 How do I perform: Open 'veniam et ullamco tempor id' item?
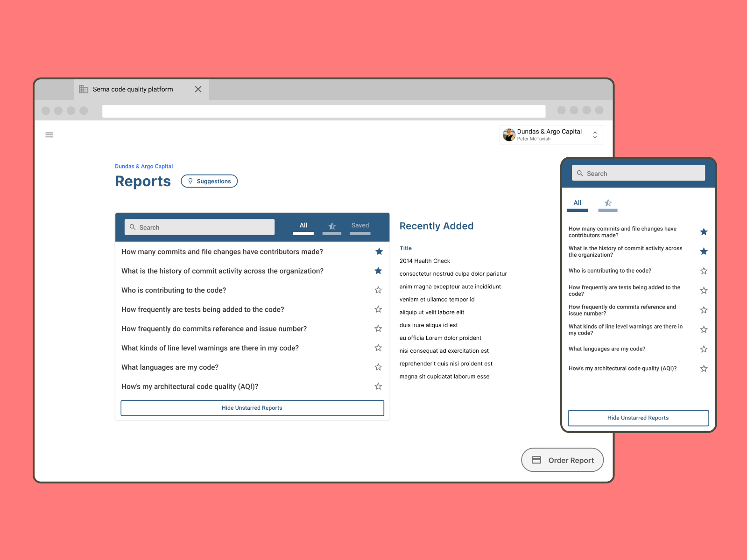click(x=437, y=300)
